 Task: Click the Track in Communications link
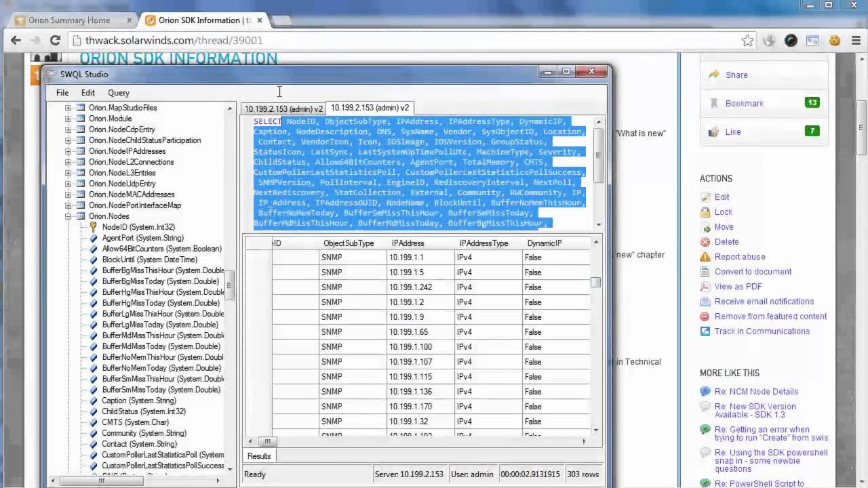[x=762, y=331]
